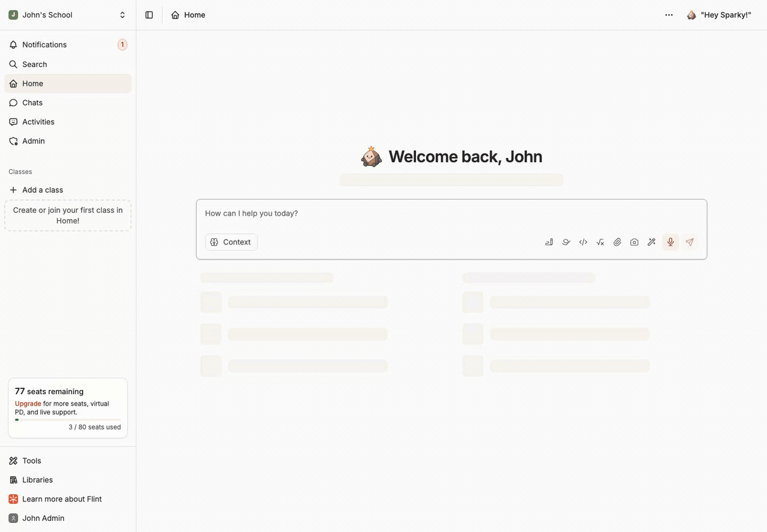767x532 pixels.
Task: Open the whiteboard pen icon in chat box
Action: click(x=549, y=242)
